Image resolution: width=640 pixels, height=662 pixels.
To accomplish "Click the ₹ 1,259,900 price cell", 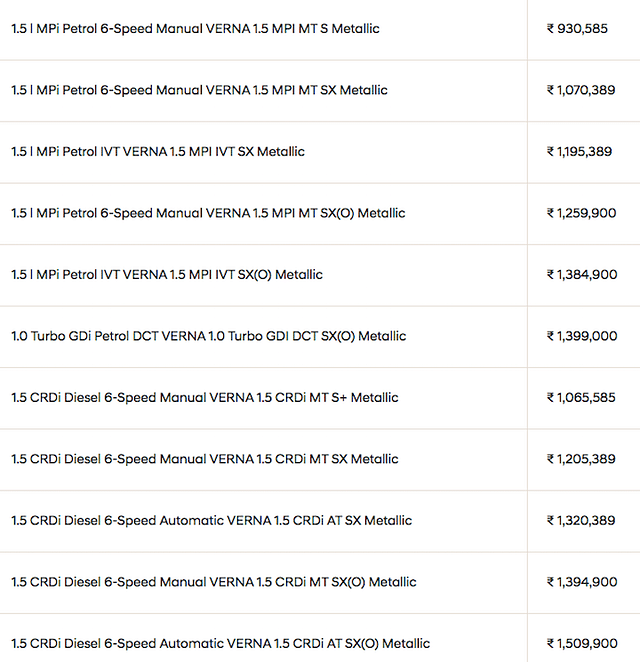I will pos(581,213).
